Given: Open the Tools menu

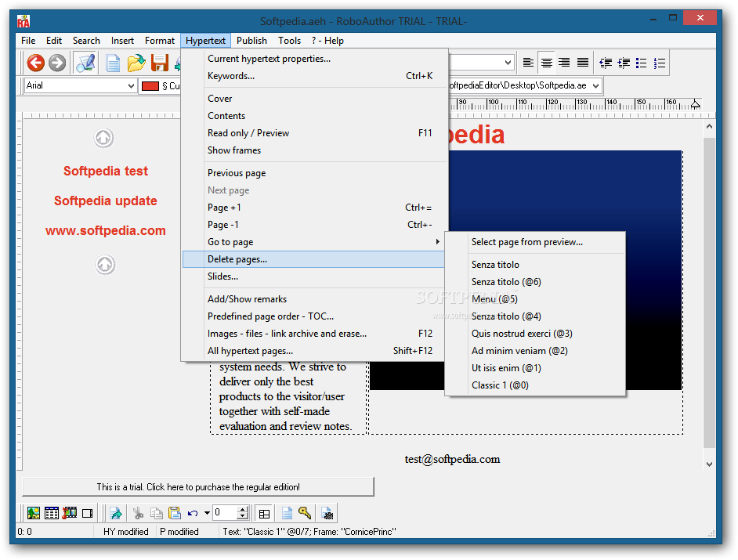Looking at the screenshot, I should 289,41.
